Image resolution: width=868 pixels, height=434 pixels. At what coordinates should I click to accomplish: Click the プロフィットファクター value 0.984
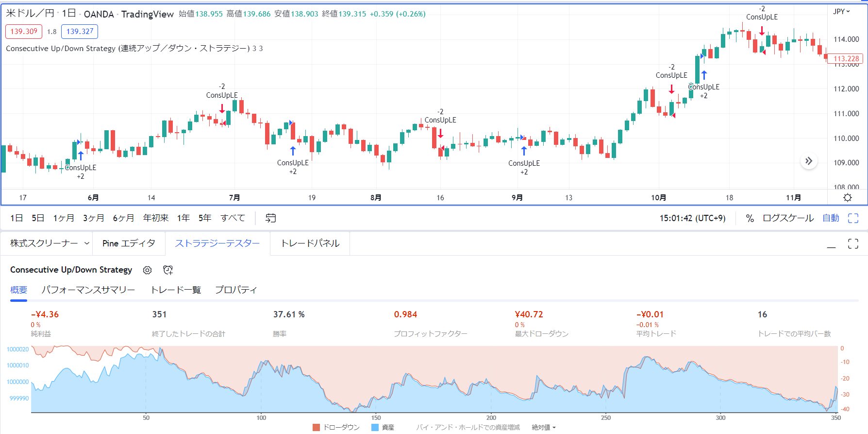(405, 314)
